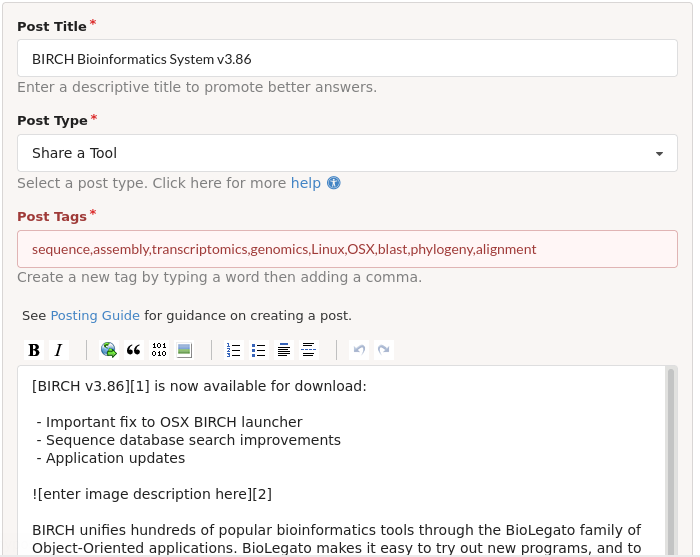
Task: Click the 'Important fix to OSX BIRCH launcher' line
Action: pyautogui.click(x=170, y=422)
